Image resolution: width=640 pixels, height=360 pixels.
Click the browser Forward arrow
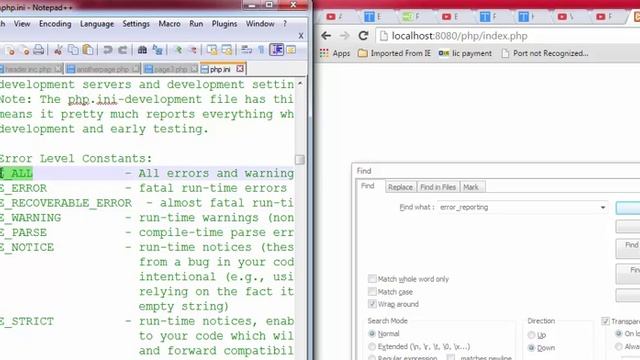tap(344, 36)
